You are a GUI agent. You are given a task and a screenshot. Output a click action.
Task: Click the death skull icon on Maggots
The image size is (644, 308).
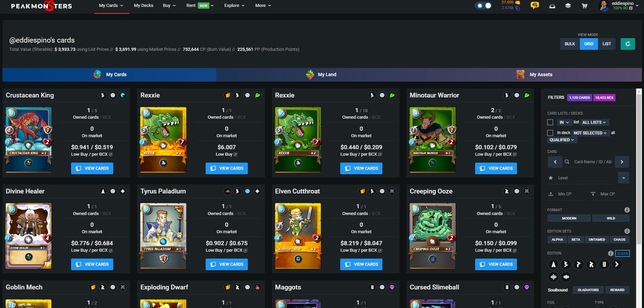point(392,287)
